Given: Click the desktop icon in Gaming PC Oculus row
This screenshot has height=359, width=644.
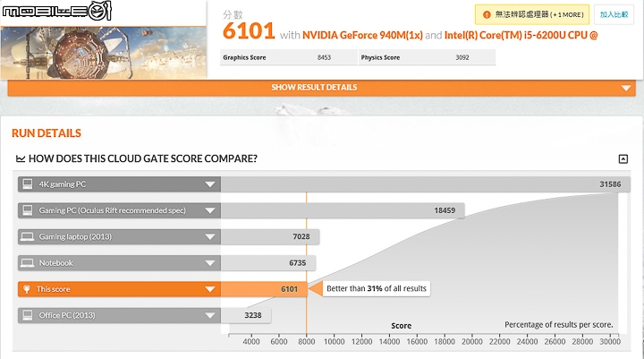Looking at the screenshot, I should pos(28,210).
